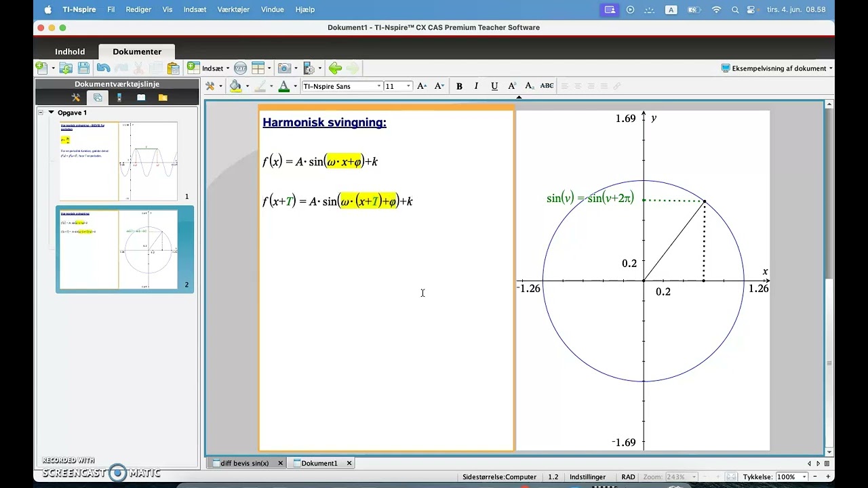The image size is (868, 488).
Task: Open the TI-SmartView handheld icon in sidebar
Action: 119,98
